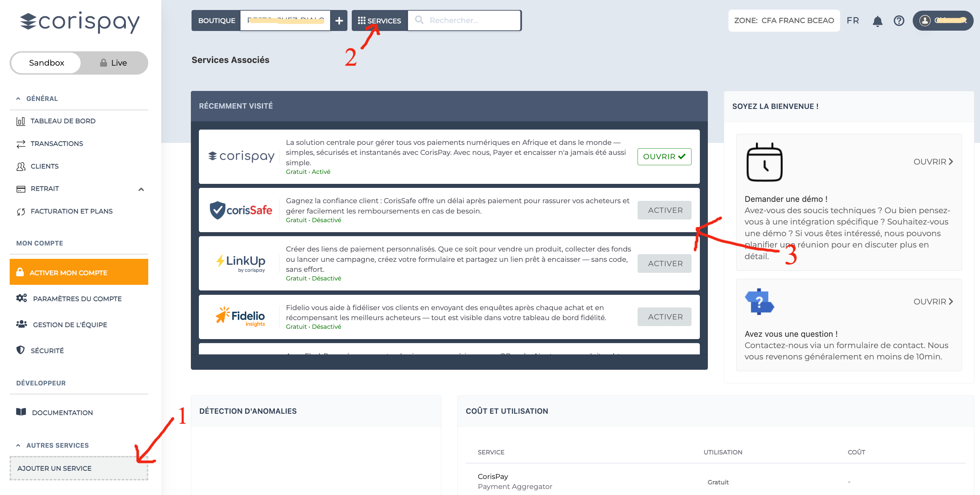Open the help question mark icon
980x495 pixels.
click(899, 21)
